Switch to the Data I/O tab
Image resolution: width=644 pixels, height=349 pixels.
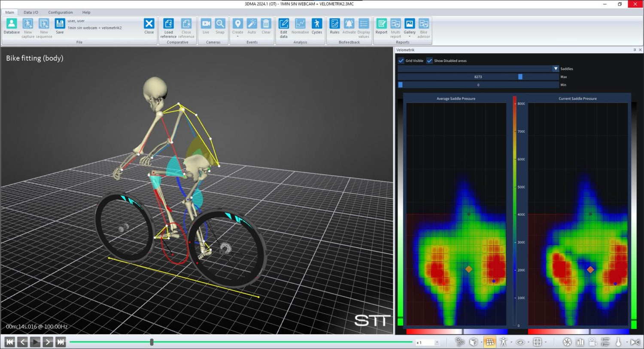click(x=30, y=12)
